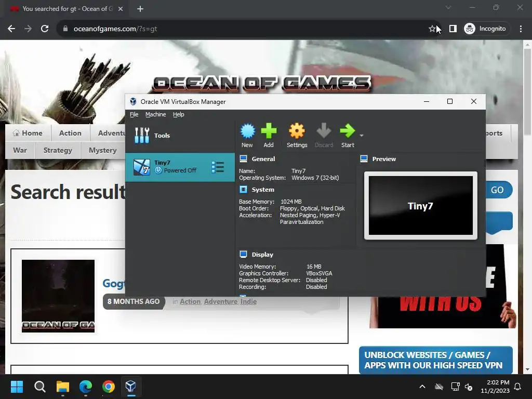Follow the Indie tag link under result
Screen dimensions: 532x399
pyautogui.click(x=248, y=302)
